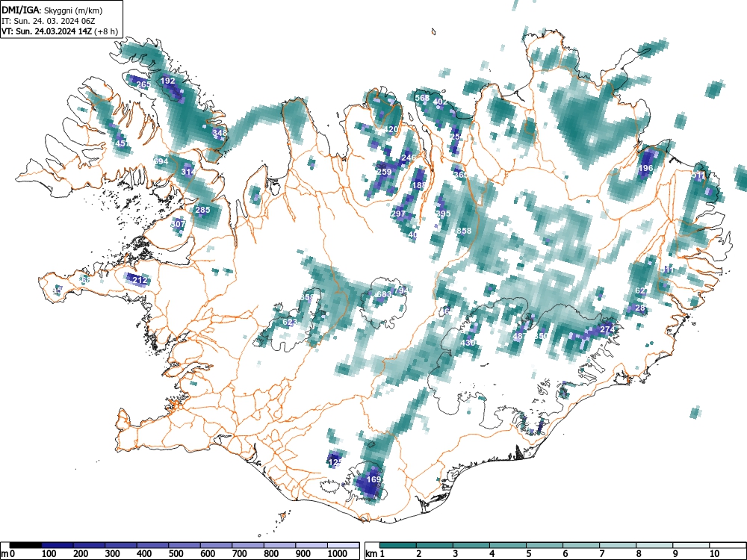This screenshot has width=747, height=560.
Task: Click the '246' visibility value on the map
Action: click(409, 158)
